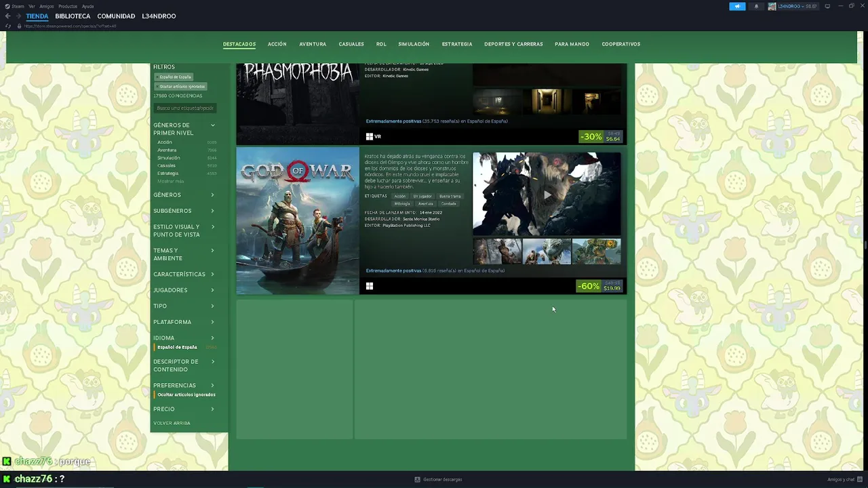
Task: Click the VOLVER ARRIBA link
Action: 172,423
